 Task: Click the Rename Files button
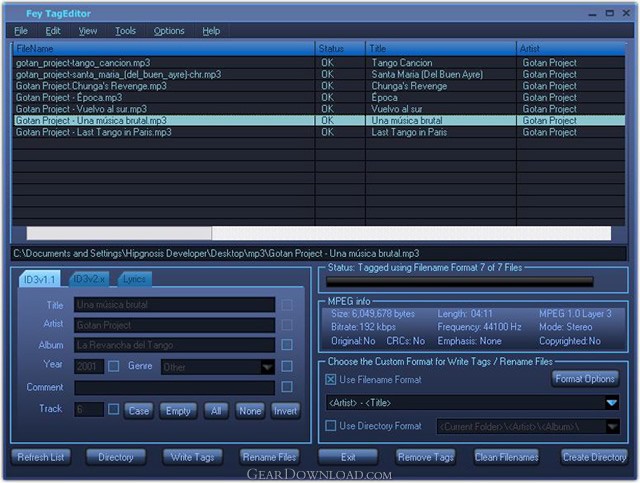(269, 457)
